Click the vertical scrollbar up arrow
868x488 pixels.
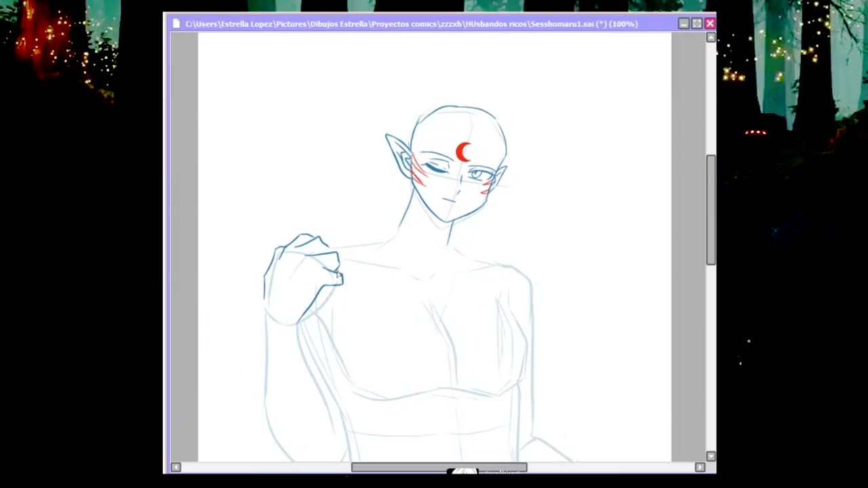point(711,38)
